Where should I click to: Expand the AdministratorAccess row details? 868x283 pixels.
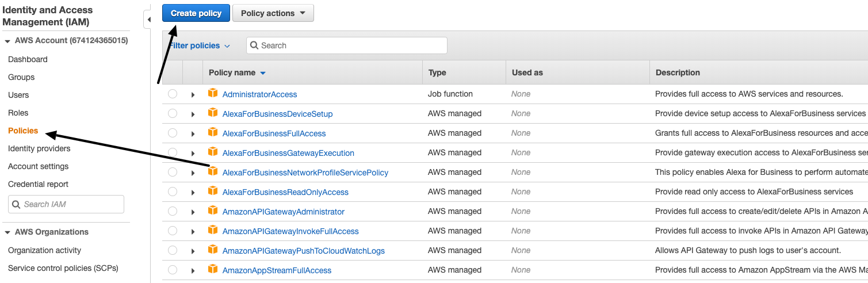click(193, 95)
